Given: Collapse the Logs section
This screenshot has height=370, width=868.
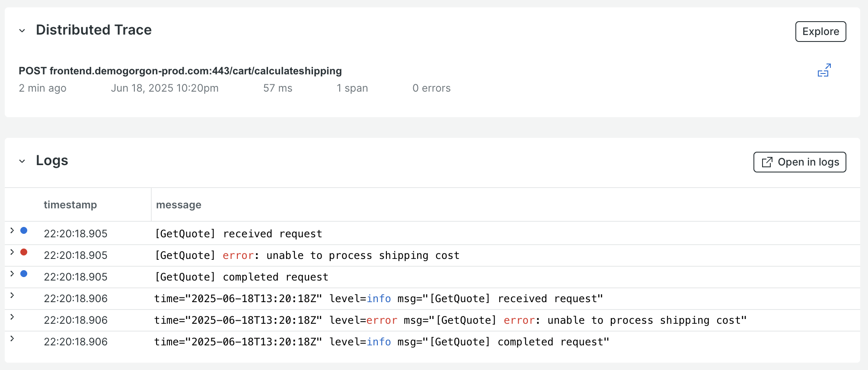Looking at the screenshot, I should (22, 161).
